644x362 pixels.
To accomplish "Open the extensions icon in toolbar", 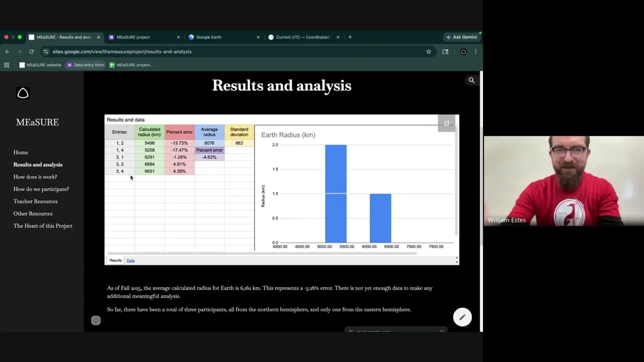I will pyautogui.click(x=445, y=51).
